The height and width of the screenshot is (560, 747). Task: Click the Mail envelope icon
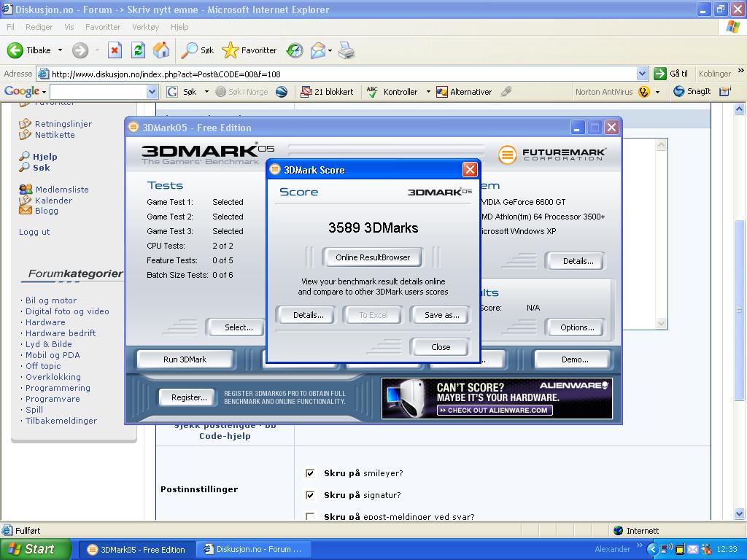(x=318, y=50)
